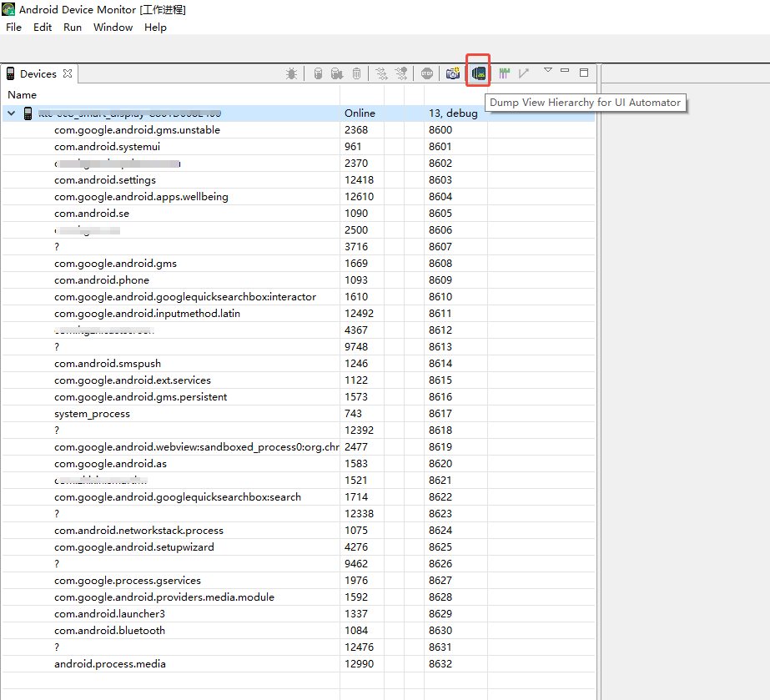Select process com.android.bluetooth
Viewport: 770px width, 700px height.
(x=109, y=632)
